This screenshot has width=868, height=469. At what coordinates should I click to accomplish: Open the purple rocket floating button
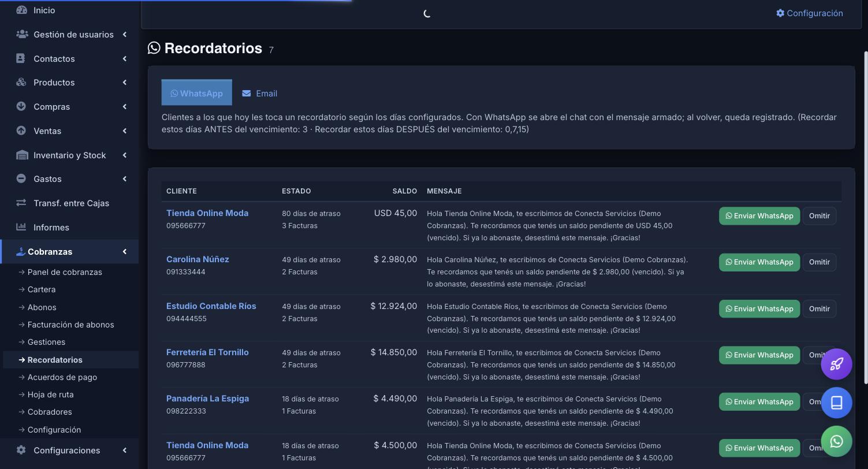[x=836, y=364]
